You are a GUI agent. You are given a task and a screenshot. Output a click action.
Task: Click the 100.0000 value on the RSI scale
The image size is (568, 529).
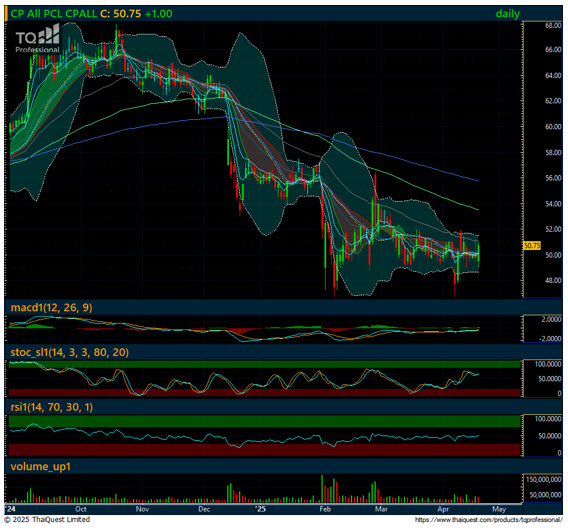point(548,419)
